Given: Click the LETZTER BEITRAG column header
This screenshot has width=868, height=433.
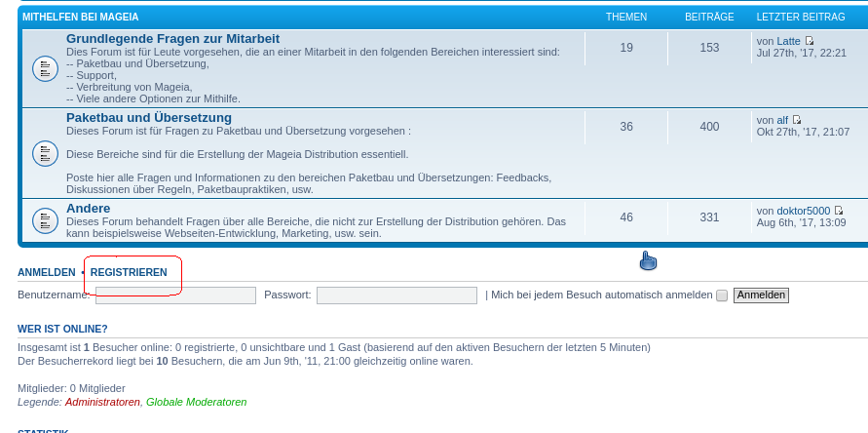Looking at the screenshot, I should click(801, 18).
